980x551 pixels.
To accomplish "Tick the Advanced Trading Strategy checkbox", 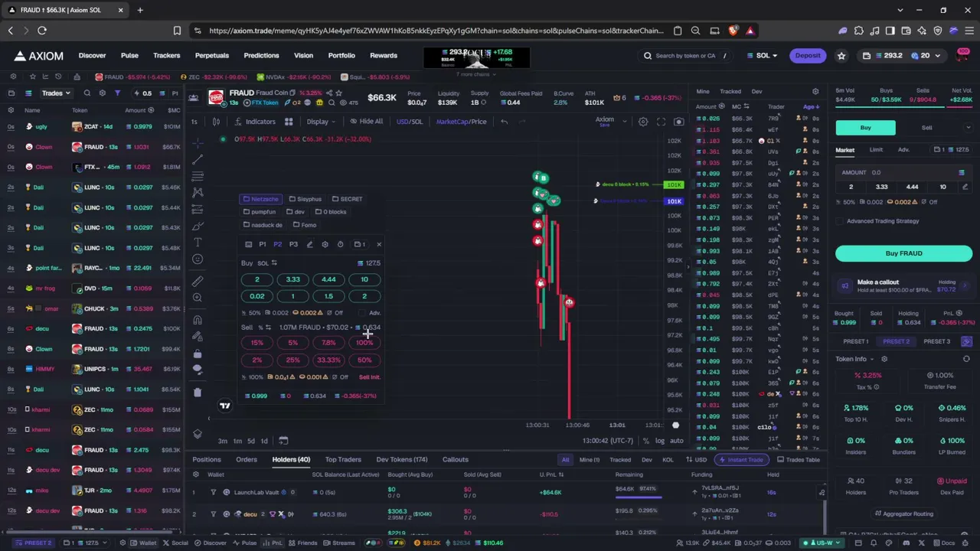I will 840,221.
